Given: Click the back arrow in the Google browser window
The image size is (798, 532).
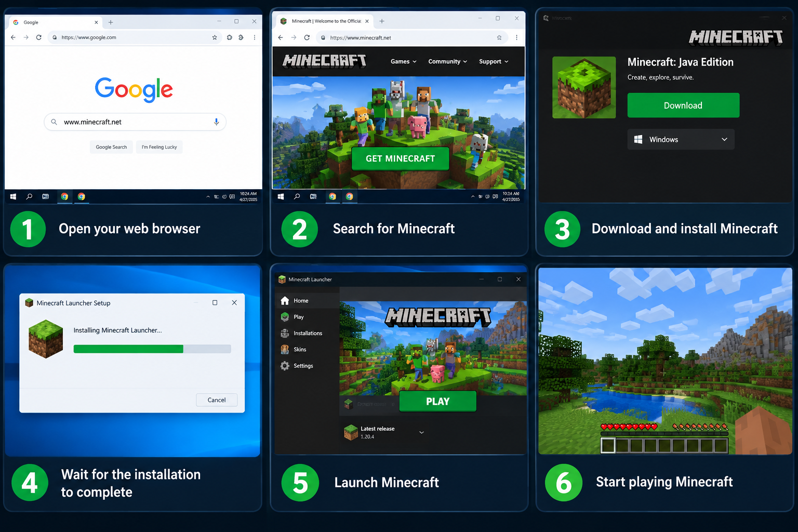Looking at the screenshot, I should click(x=13, y=37).
